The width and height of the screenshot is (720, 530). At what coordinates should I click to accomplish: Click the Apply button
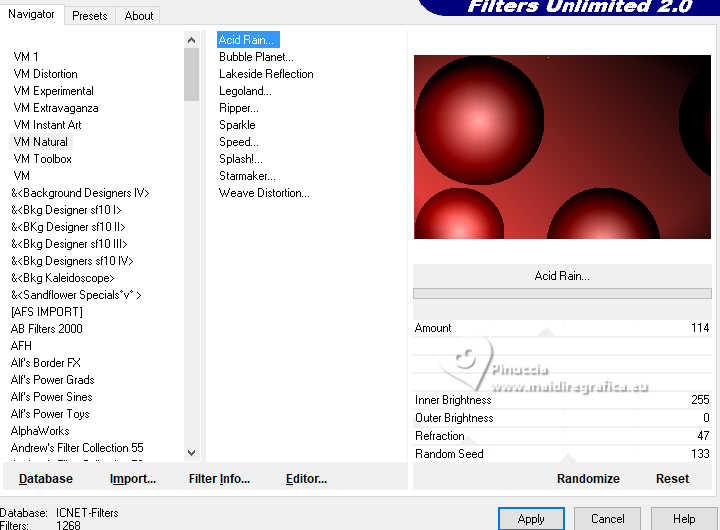(x=531, y=519)
